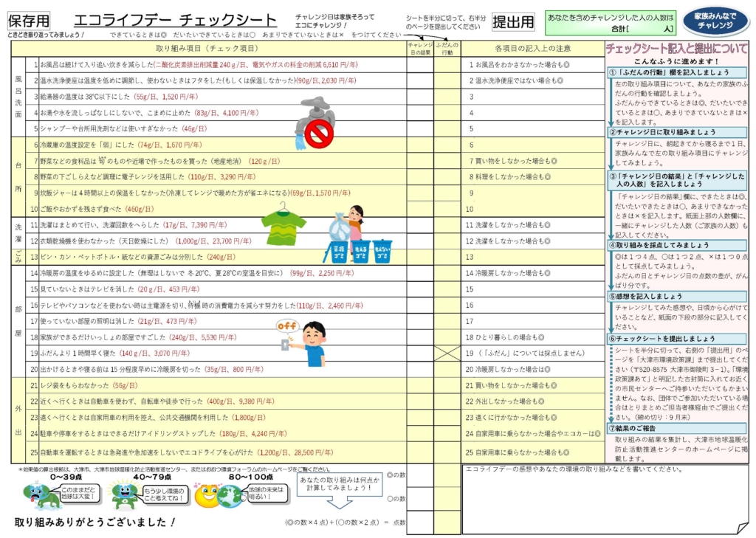This screenshot has height=538, width=756.
Task: Click the blue 家族みんなでチャレンジ oval badge
Action: coord(716,21)
